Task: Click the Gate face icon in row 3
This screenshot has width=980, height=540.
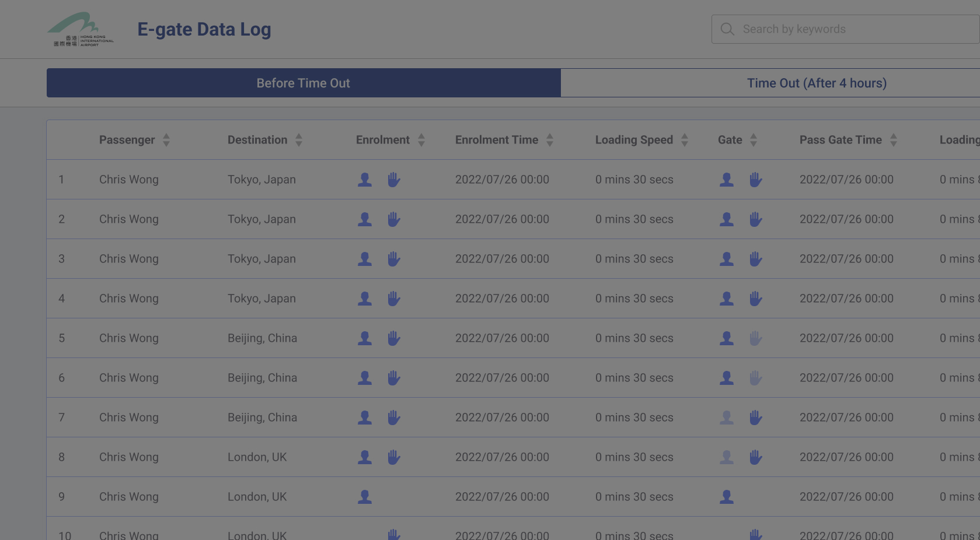Action: (x=727, y=259)
